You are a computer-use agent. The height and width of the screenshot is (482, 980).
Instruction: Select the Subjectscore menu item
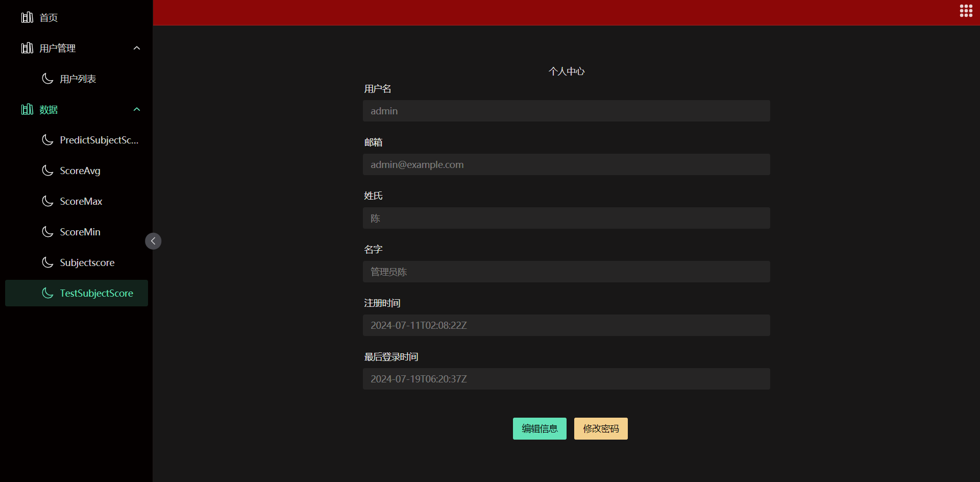coord(87,262)
